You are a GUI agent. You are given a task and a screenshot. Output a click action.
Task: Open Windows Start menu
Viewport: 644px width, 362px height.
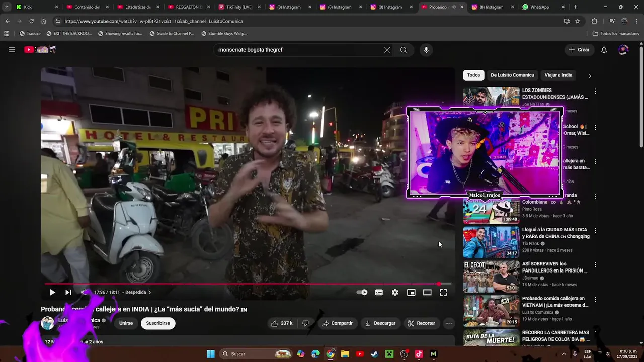click(211, 354)
